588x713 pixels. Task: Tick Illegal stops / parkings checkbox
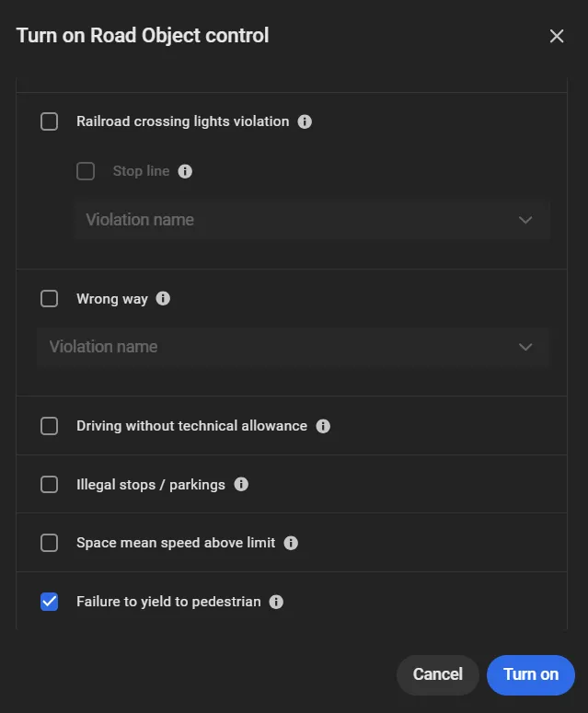[x=49, y=485]
